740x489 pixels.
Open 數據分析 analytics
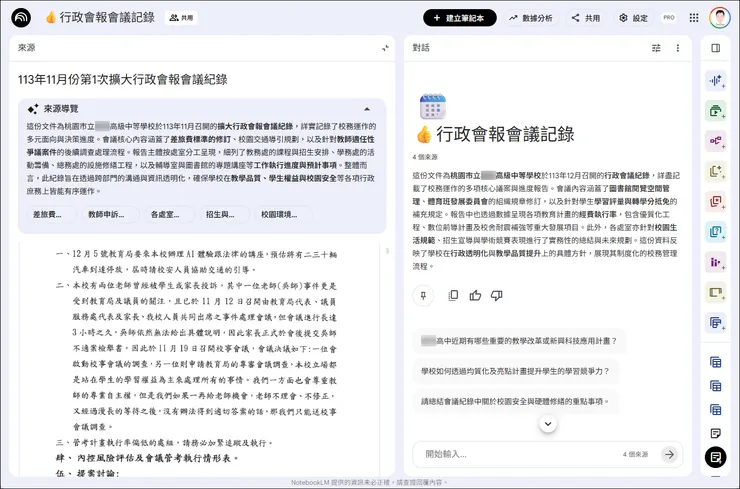tap(530, 18)
